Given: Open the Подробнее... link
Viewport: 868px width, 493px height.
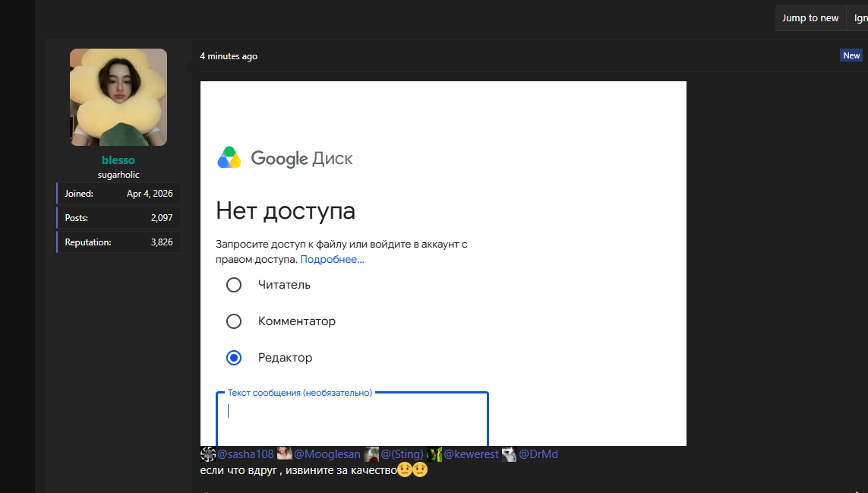Looking at the screenshot, I should 332,259.
